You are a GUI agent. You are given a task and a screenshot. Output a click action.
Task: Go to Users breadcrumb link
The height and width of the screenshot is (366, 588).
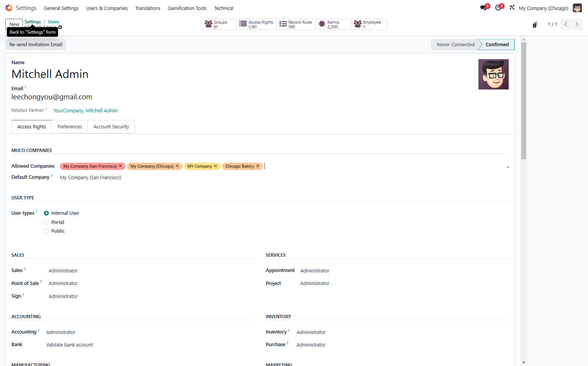pos(53,22)
